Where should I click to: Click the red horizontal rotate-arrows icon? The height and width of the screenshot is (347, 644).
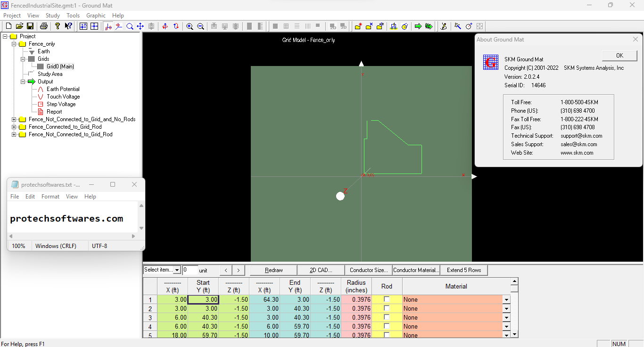tap(165, 26)
